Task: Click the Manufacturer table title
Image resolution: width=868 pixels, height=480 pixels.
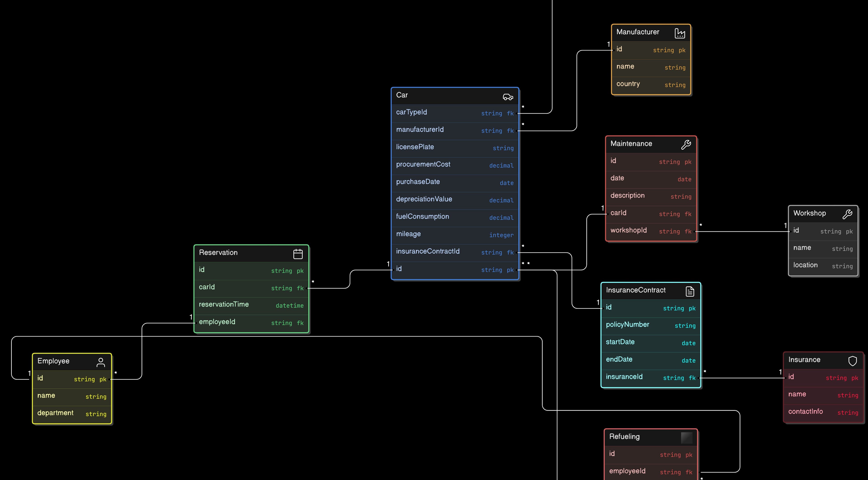Action: [637, 32]
